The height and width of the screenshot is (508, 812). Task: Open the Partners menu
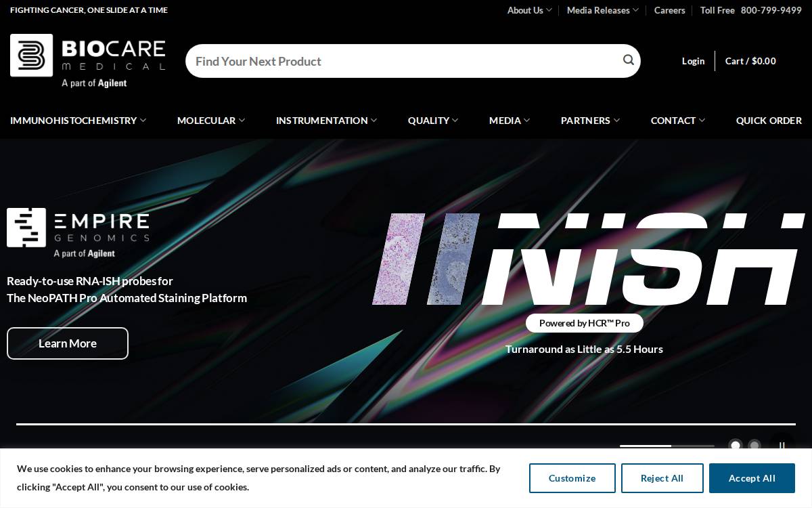(590, 121)
